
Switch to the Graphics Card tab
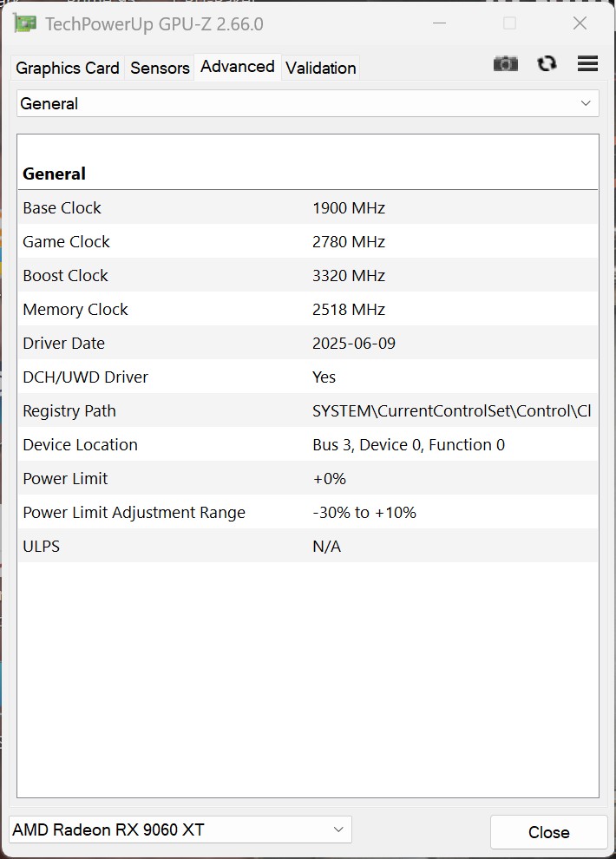[x=68, y=68]
